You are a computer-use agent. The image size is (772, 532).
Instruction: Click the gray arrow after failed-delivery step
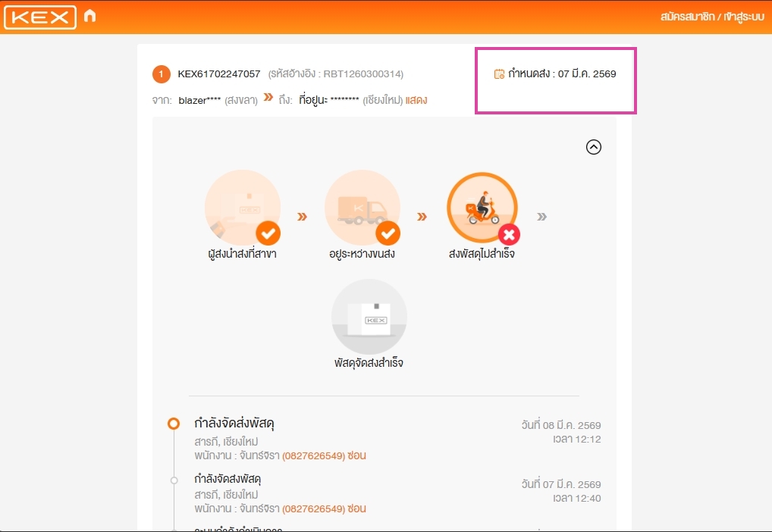pos(541,217)
